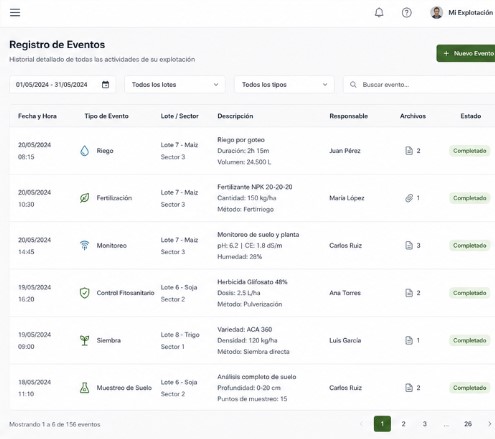495x439 pixels.
Task: Open help via question mark icon
Action: coord(406,13)
